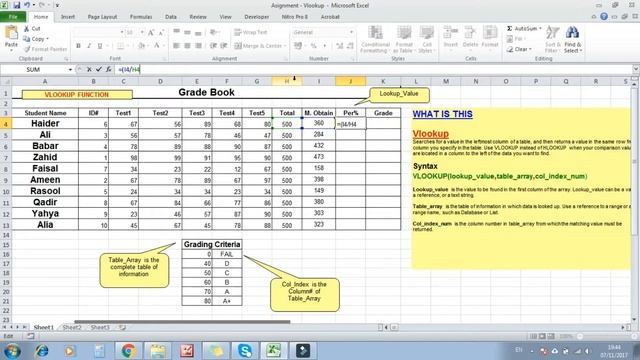Click the Acrobat ribbon tab
The image size is (640, 360).
(330, 17)
